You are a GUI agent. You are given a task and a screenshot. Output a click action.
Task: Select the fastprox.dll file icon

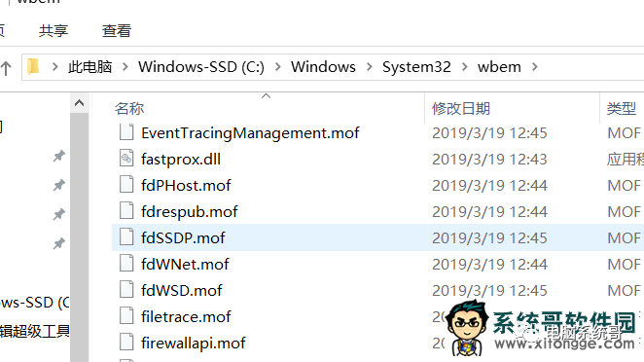click(x=126, y=159)
